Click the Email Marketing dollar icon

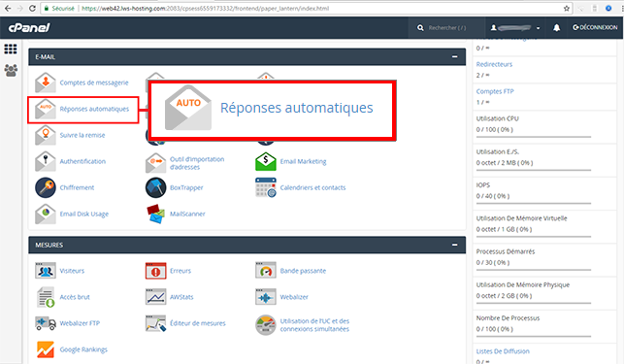pyautogui.click(x=266, y=161)
